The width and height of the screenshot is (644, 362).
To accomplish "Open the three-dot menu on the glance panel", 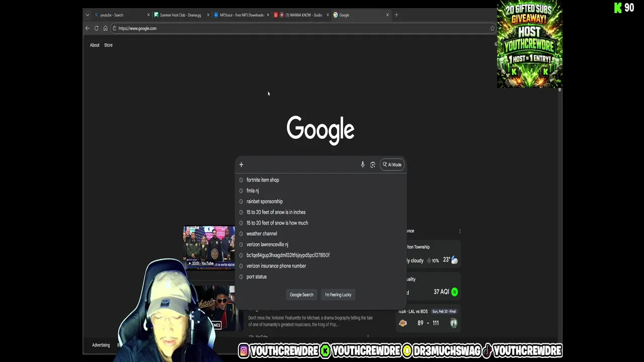I will [460, 231].
